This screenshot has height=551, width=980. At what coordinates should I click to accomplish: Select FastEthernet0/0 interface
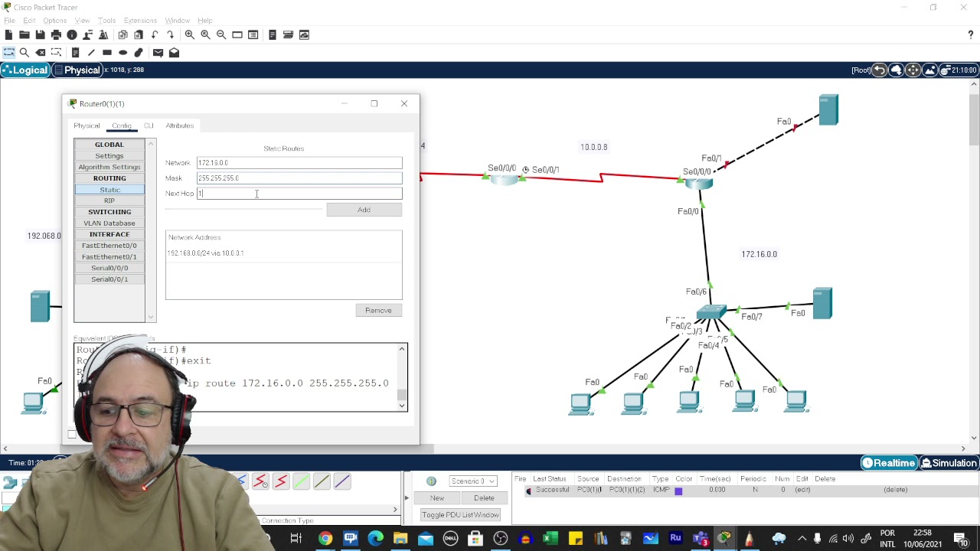click(109, 246)
